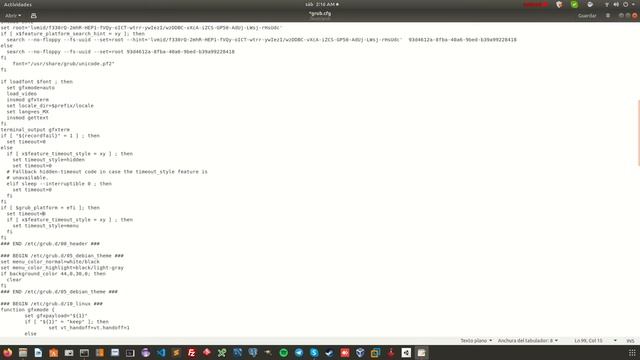This screenshot has height=360, width=640.
Task: Launch Skype from the dock
Action: 314,353
